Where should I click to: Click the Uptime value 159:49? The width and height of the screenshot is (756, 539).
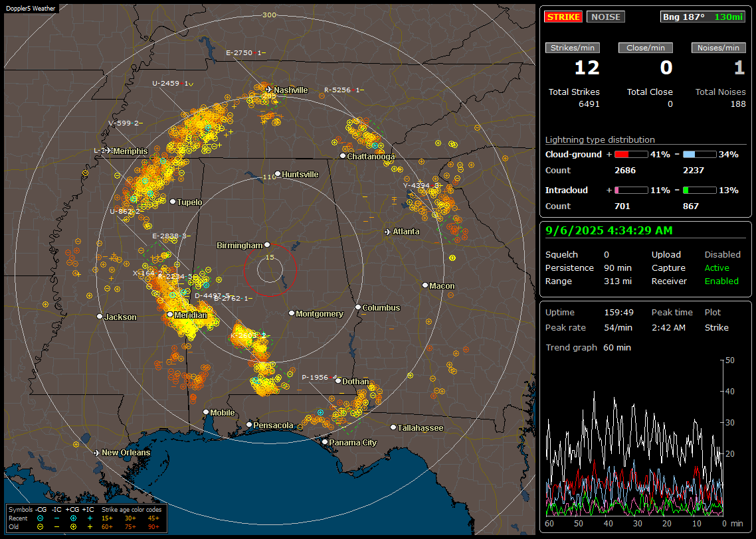618,312
